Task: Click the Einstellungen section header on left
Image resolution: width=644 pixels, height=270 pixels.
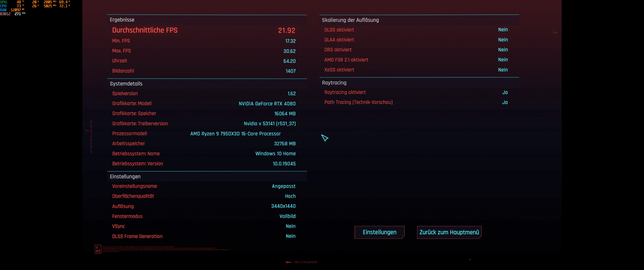Action: coord(125,177)
